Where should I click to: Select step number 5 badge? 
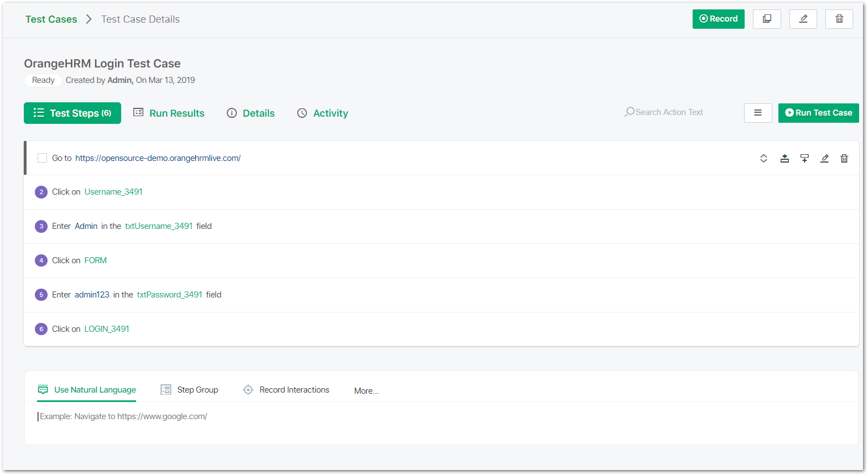pyautogui.click(x=41, y=295)
